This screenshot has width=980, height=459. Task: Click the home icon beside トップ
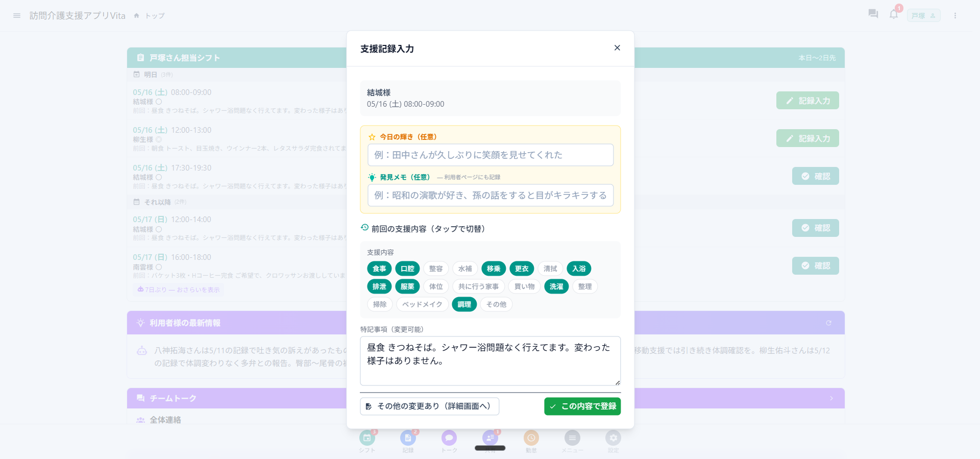pos(137,16)
